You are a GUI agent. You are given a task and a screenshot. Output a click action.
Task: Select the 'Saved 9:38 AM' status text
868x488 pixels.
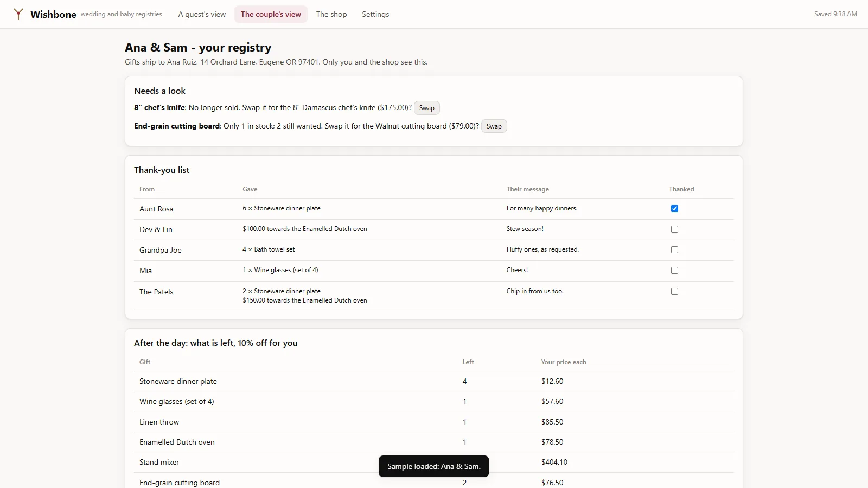835,14
